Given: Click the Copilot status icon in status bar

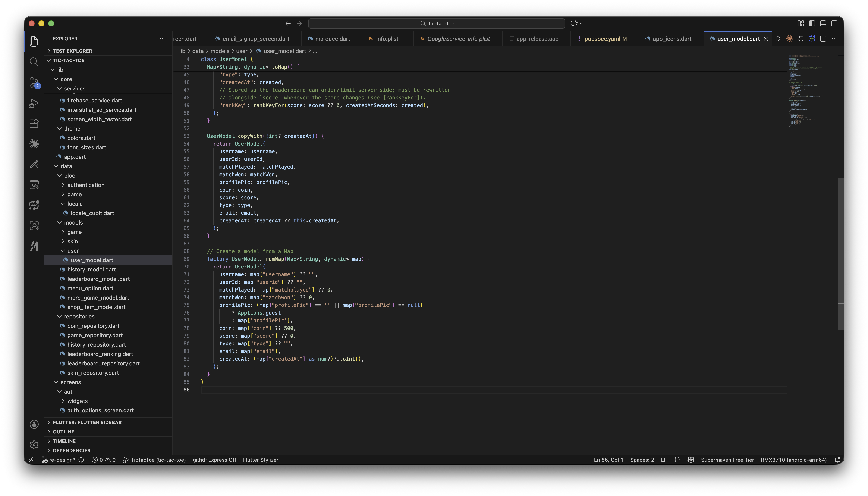Looking at the screenshot, I should (x=691, y=460).
